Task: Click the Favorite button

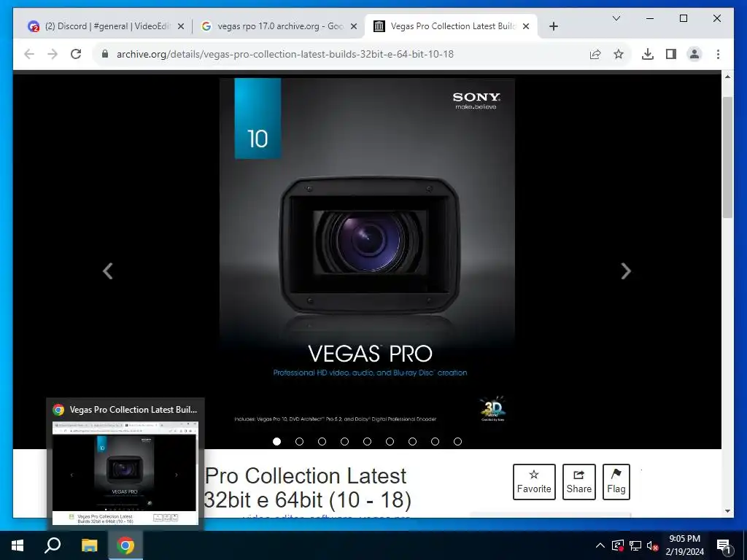Action: coord(534,482)
